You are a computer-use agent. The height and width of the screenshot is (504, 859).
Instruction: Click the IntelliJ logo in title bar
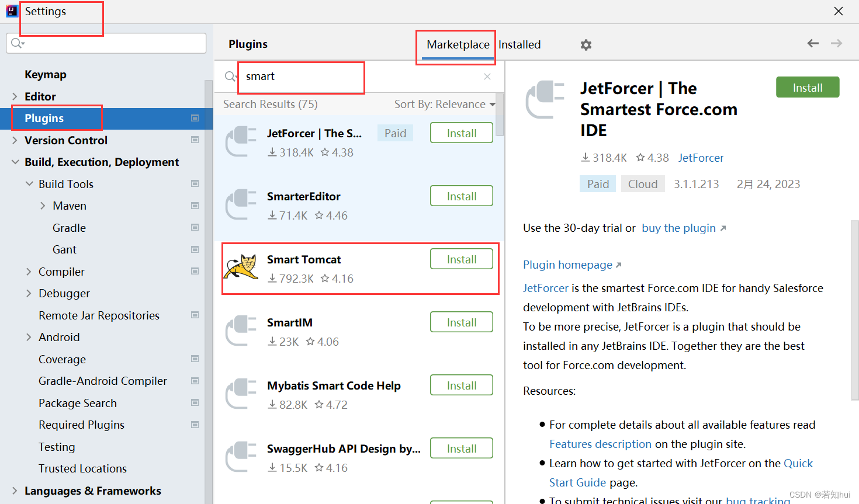pyautogui.click(x=12, y=11)
